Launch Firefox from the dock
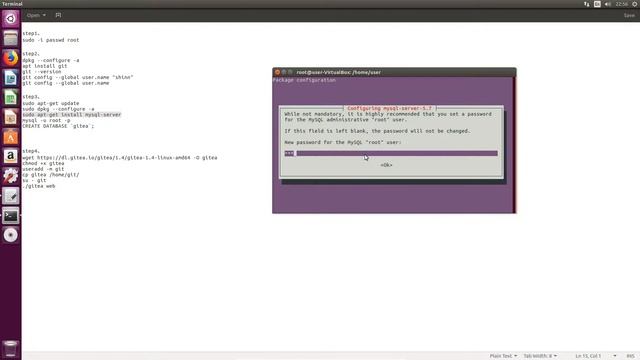The image size is (640, 360). pyautogui.click(x=11, y=58)
